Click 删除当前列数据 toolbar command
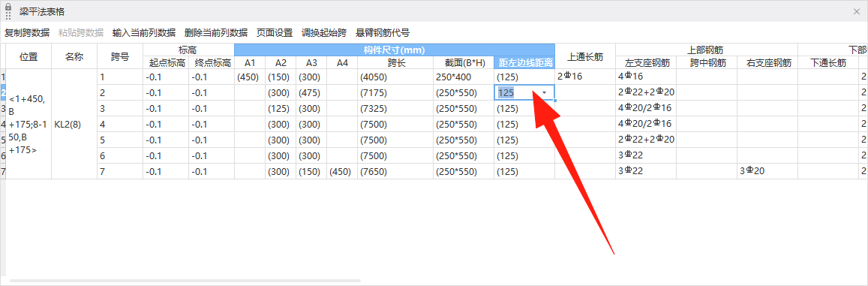 [216, 33]
